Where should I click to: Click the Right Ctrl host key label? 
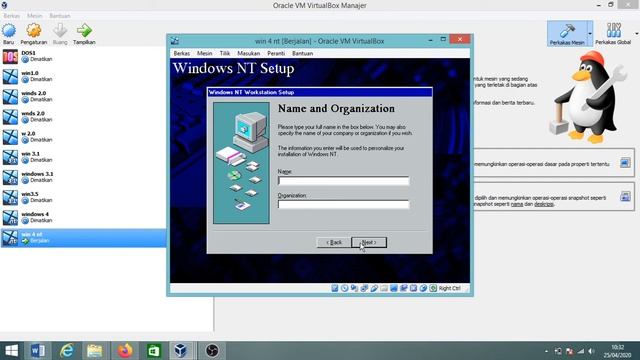click(450, 288)
